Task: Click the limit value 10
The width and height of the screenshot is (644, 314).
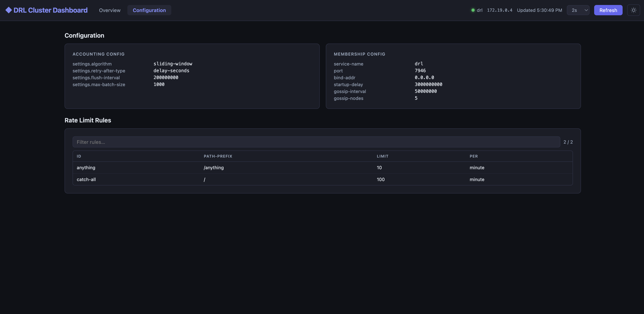Action: coord(379,168)
